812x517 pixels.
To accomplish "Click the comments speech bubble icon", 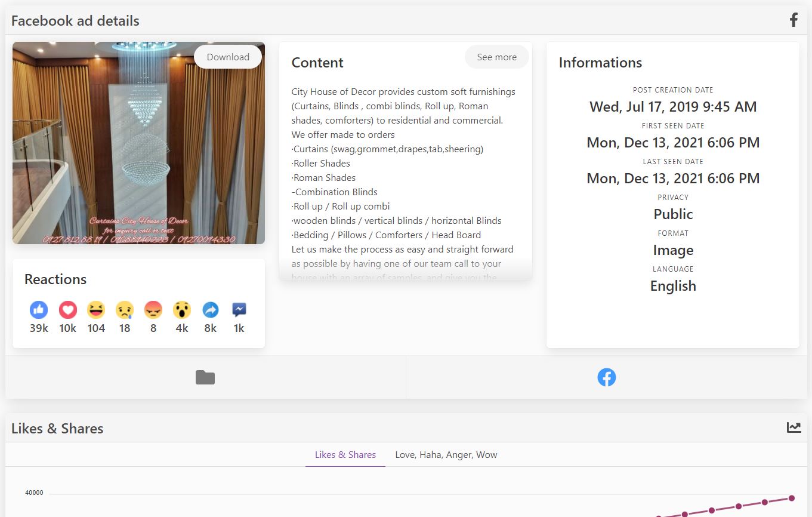I will [x=239, y=310].
